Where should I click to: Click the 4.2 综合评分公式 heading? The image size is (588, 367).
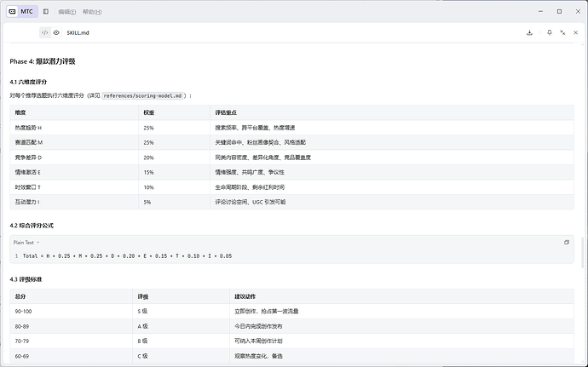32,226
